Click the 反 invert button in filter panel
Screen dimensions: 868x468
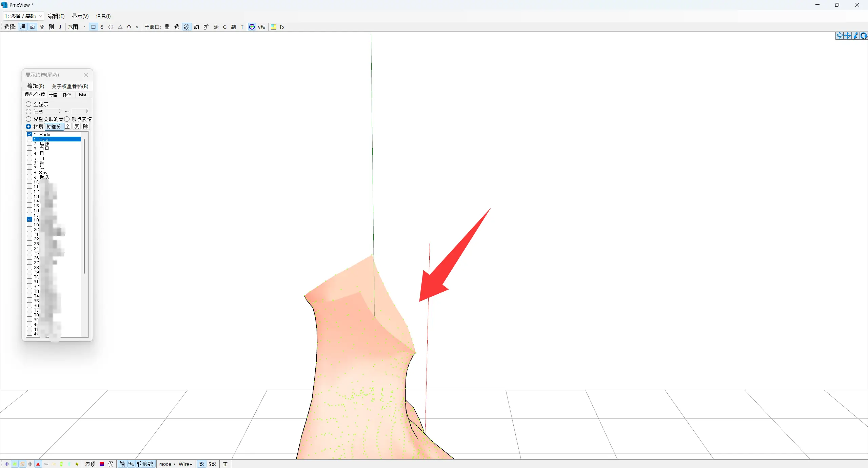(x=76, y=126)
